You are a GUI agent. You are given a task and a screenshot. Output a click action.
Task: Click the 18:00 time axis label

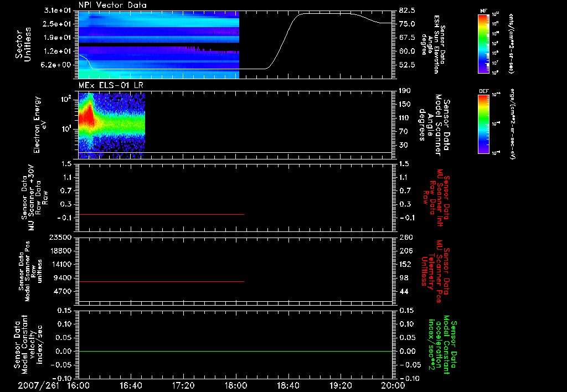236,385
